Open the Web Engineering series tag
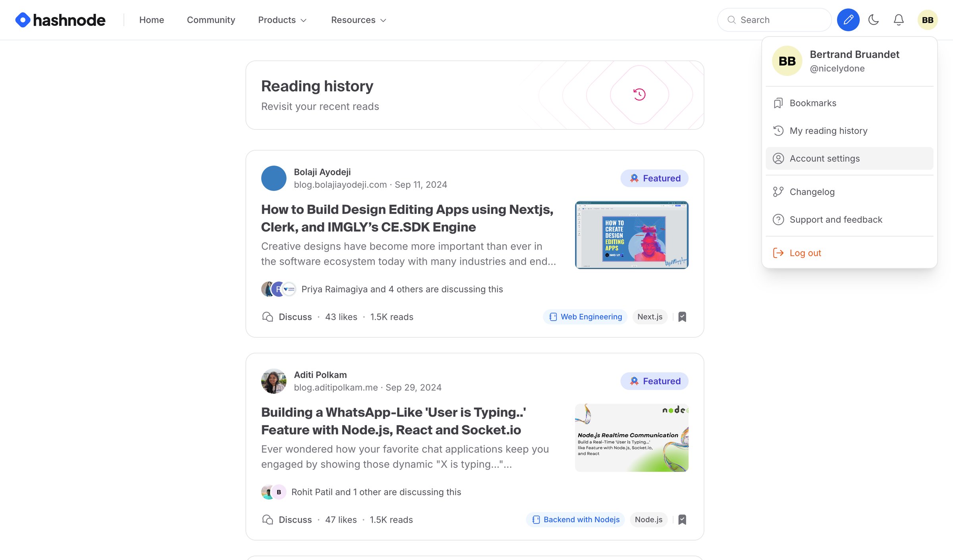 (585, 317)
